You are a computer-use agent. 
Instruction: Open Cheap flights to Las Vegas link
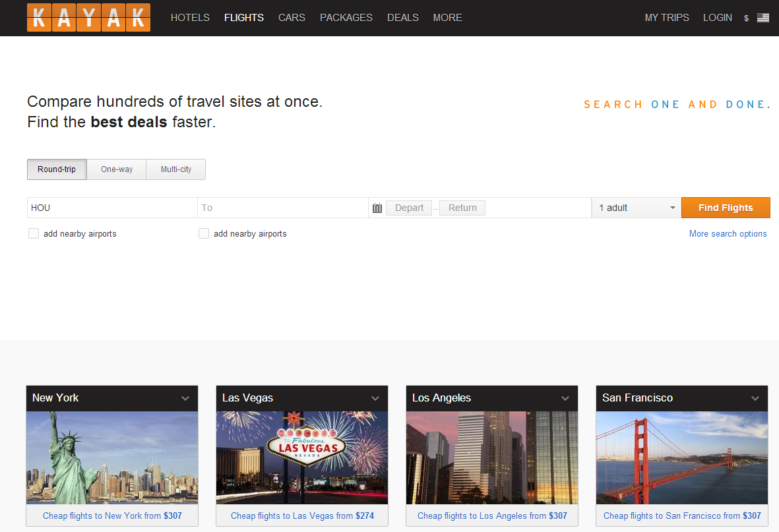point(302,516)
